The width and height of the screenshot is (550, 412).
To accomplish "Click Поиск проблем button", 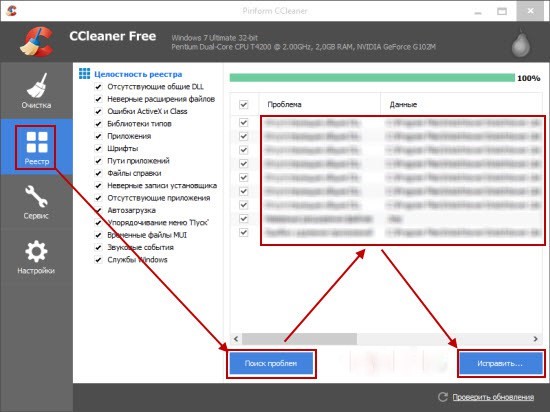I will click(271, 364).
